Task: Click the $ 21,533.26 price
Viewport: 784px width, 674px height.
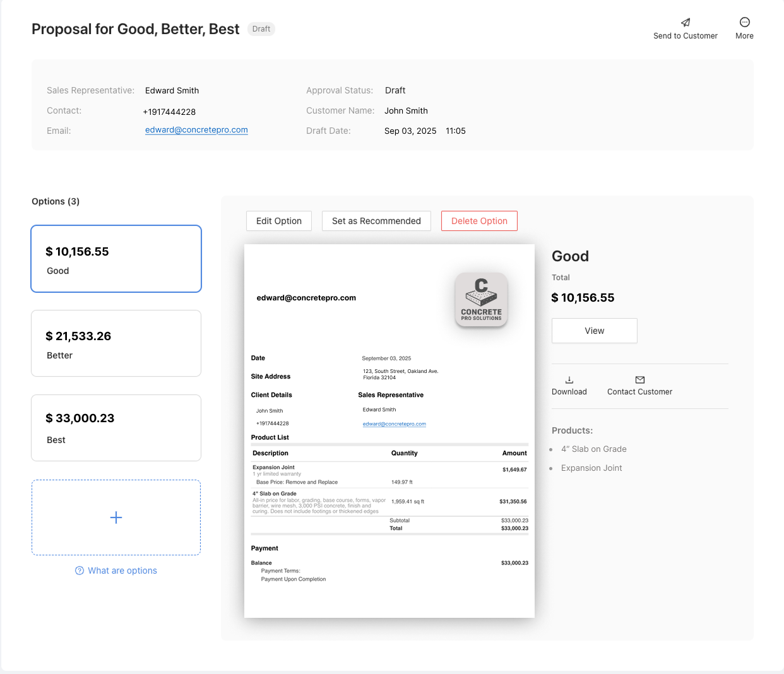Action: click(x=78, y=336)
